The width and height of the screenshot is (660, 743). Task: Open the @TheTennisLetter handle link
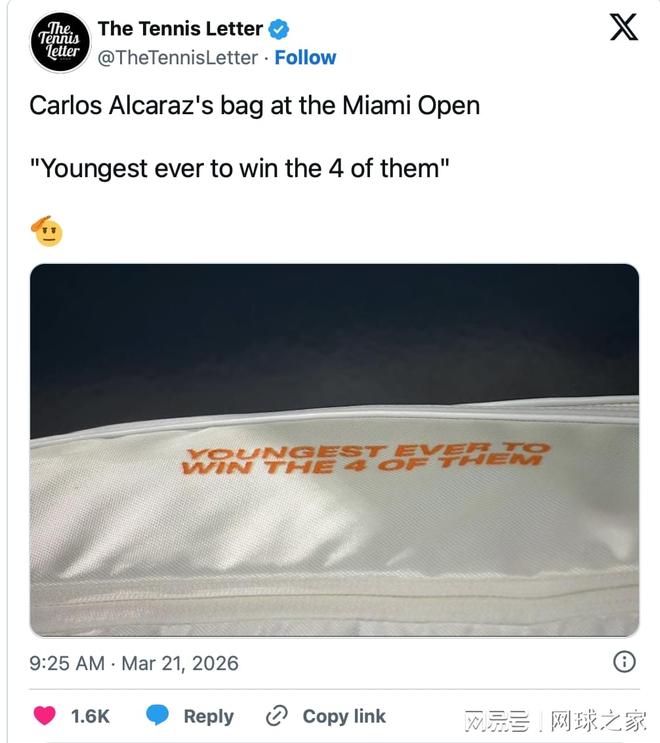tap(178, 58)
